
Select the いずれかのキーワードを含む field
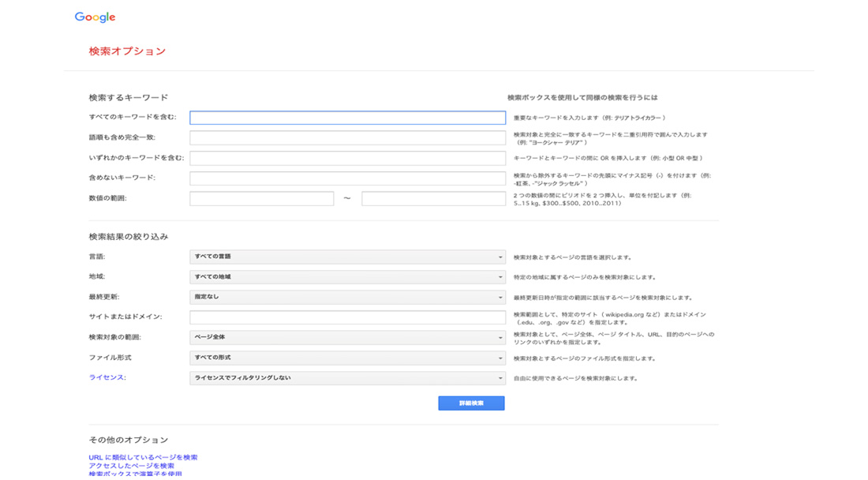[347, 158]
